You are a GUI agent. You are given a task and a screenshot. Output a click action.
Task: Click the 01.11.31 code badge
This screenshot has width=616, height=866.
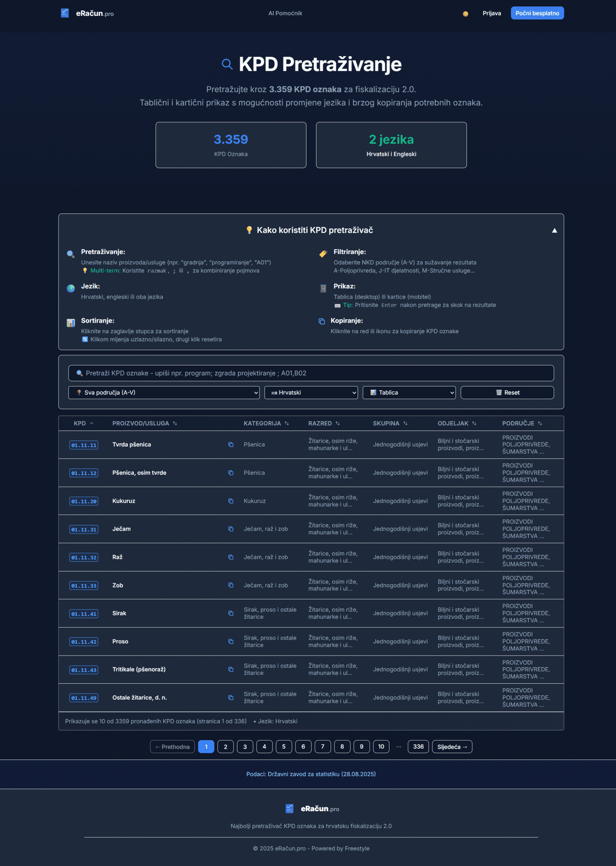click(x=84, y=529)
